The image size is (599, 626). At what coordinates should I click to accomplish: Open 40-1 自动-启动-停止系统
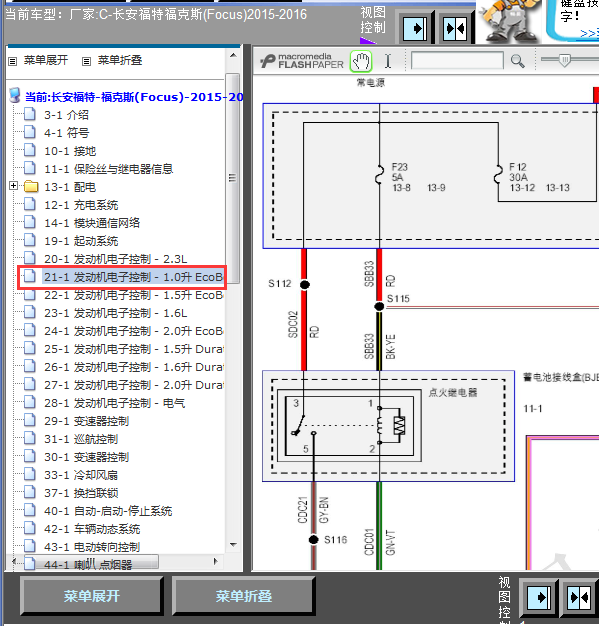(108, 511)
